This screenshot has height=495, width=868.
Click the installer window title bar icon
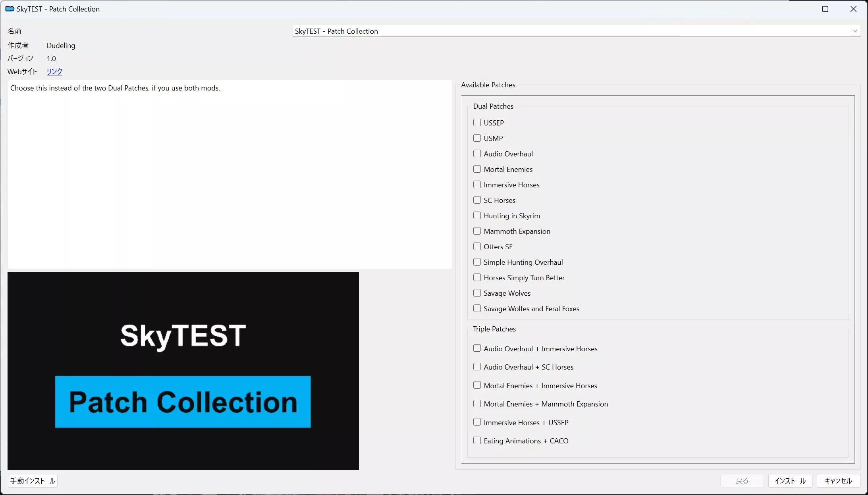[x=10, y=9]
